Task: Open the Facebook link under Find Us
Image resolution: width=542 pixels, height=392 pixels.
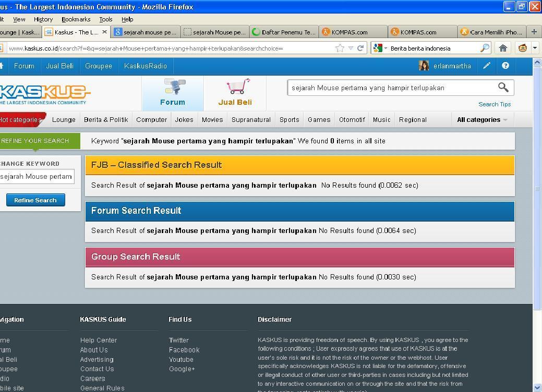Action: [x=184, y=350]
